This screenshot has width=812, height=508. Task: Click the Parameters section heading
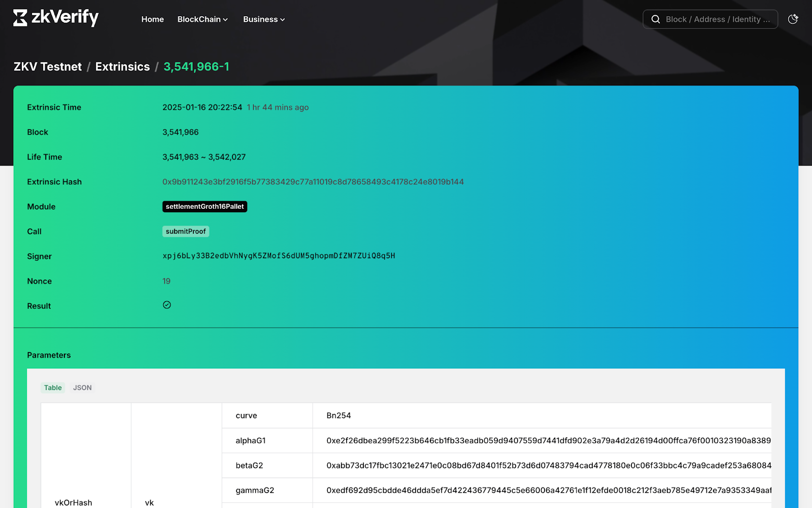[49, 355]
